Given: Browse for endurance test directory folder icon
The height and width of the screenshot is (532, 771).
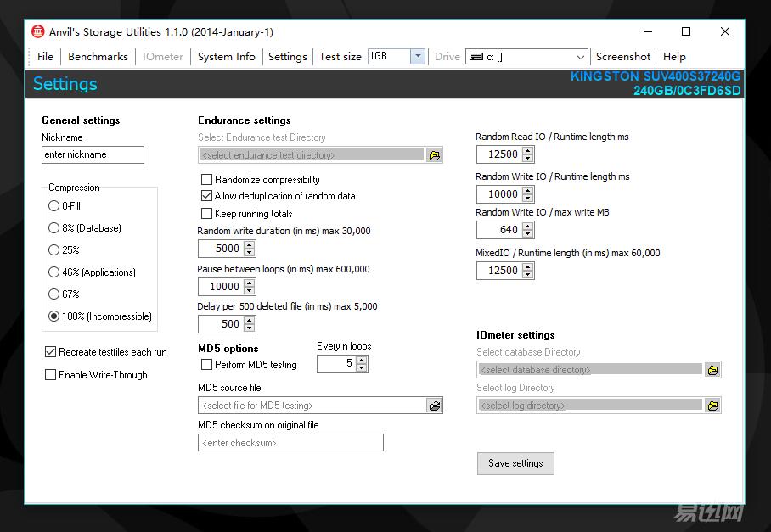Looking at the screenshot, I should click(x=434, y=156).
